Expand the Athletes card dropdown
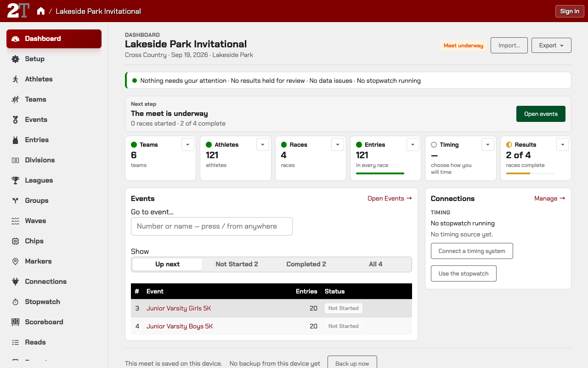Screen dimensions: 588x368 click(262, 144)
